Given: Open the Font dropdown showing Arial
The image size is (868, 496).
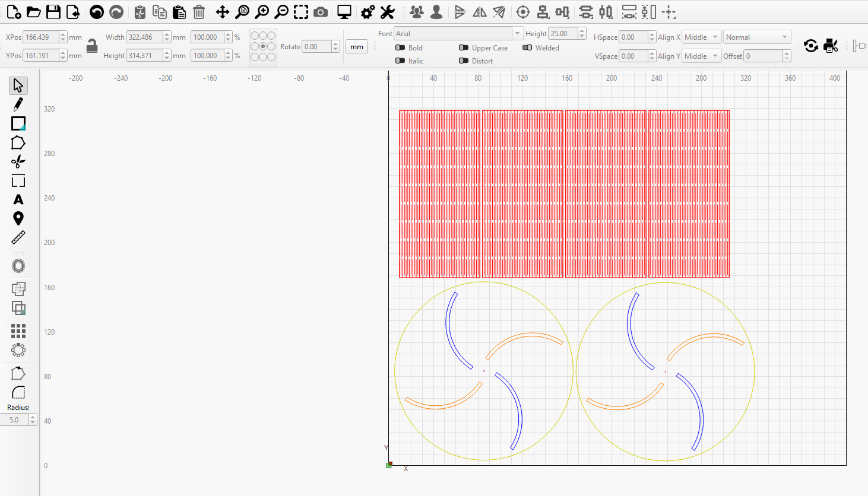Looking at the screenshot, I should tap(458, 34).
